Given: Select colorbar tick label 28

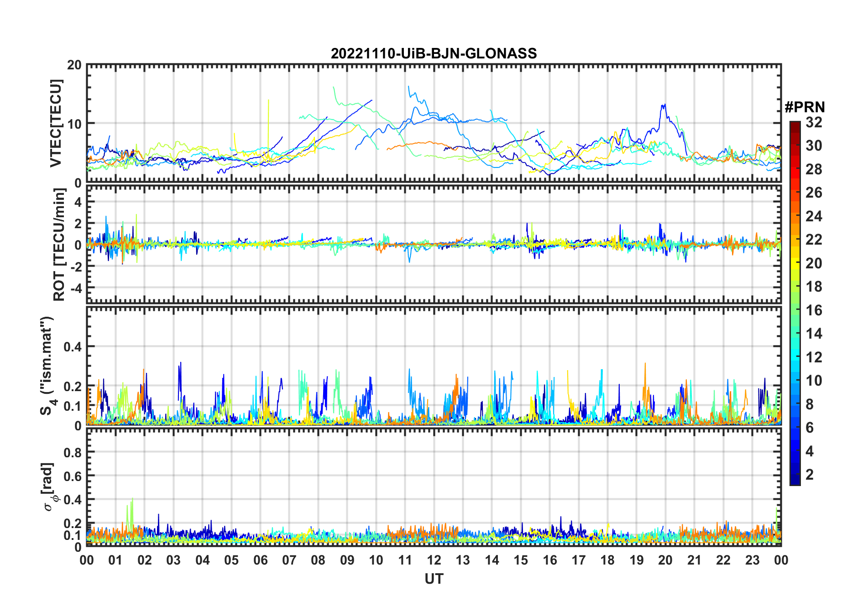Looking at the screenshot, I should (814, 169).
